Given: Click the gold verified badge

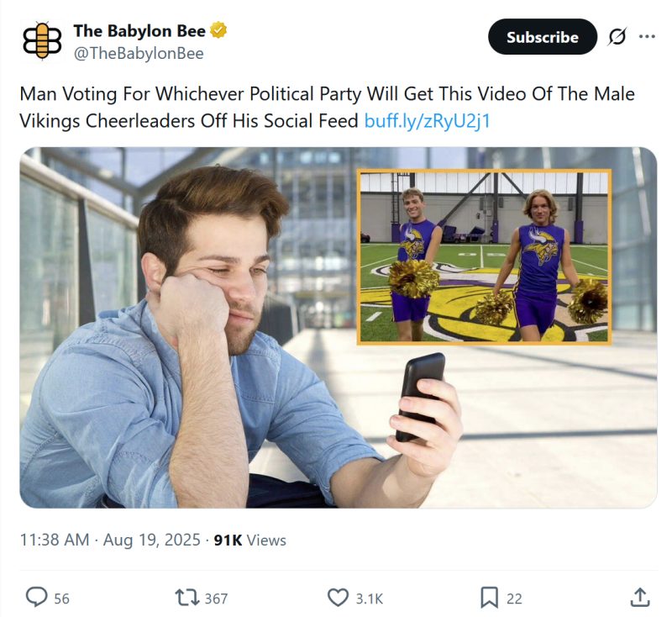Looking at the screenshot, I should (x=218, y=31).
